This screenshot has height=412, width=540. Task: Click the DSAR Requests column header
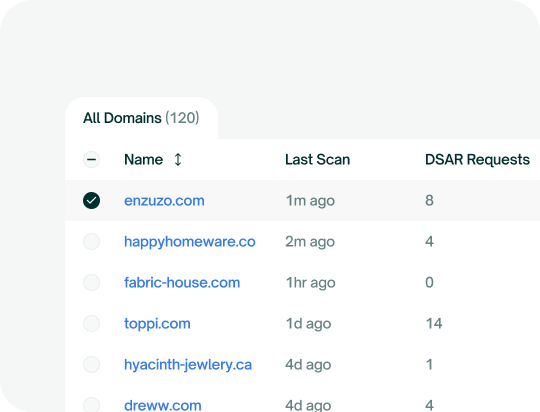point(477,159)
